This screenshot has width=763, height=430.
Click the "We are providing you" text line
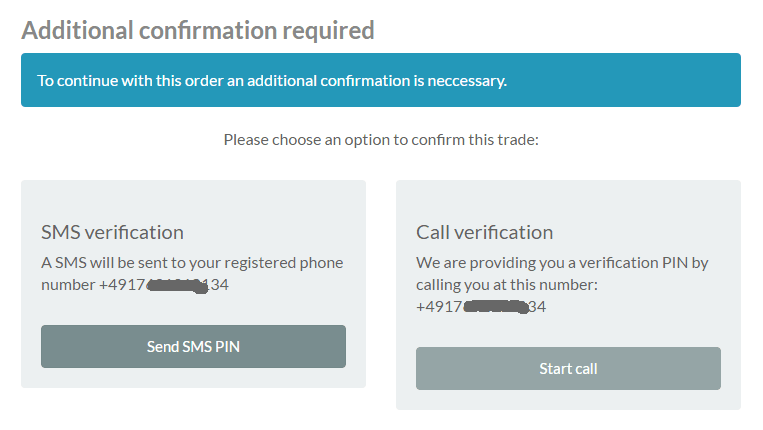pyautogui.click(x=561, y=263)
